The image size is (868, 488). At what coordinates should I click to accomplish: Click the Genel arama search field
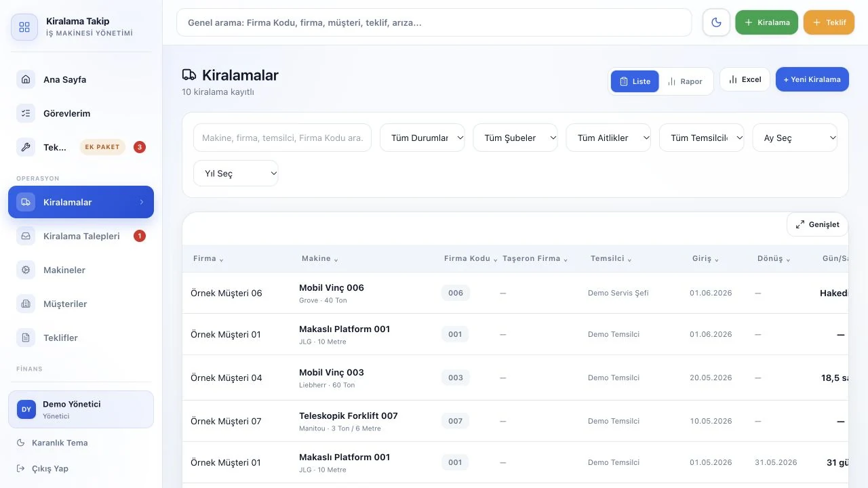[x=434, y=22]
